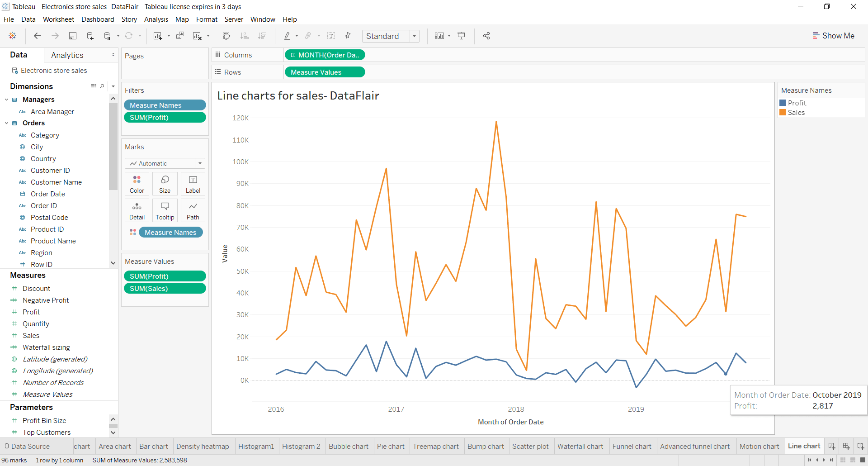Pause auto updates icon

click(x=107, y=36)
